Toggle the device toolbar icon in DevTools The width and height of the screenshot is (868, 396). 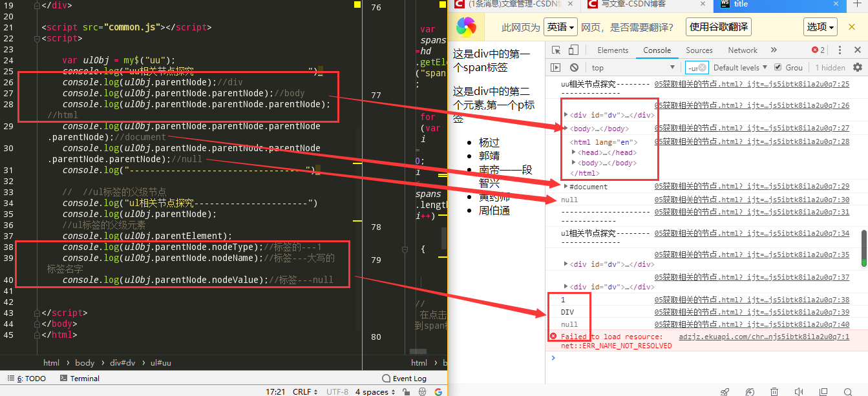(572, 50)
